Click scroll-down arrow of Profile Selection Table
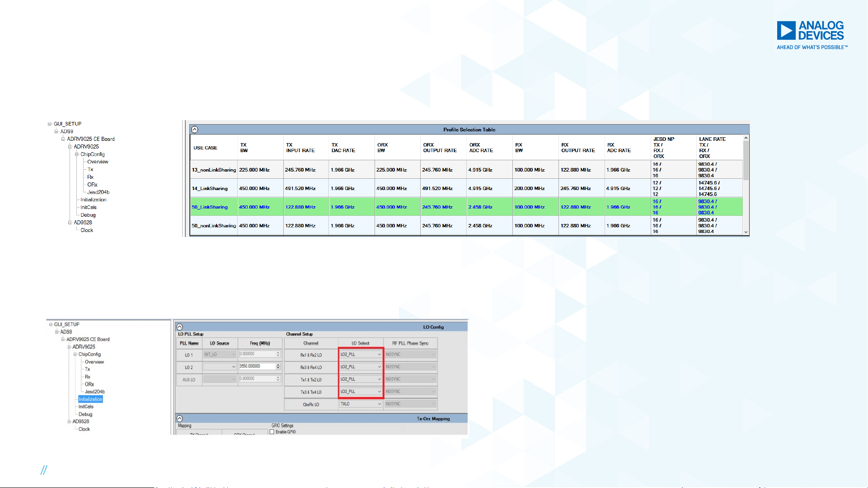This screenshot has width=868, height=488. tap(746, 232)
